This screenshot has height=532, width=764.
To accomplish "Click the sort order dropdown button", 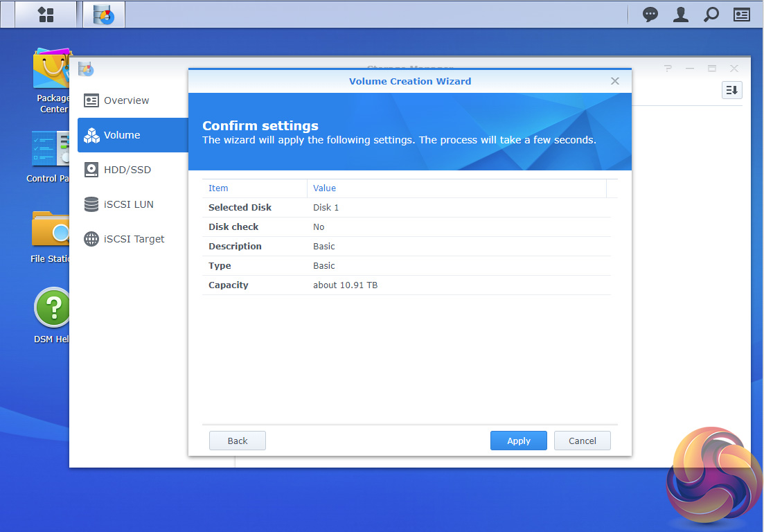I will (x=731, y=90).
